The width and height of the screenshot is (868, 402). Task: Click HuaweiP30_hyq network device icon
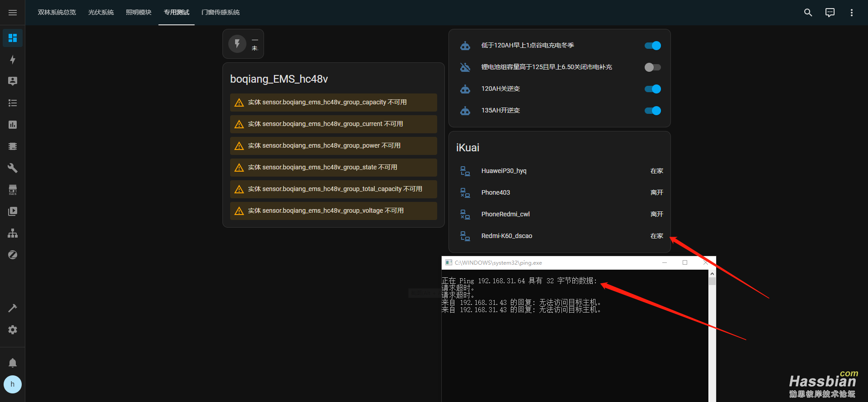pyautogui.click(x=465, y=171)
